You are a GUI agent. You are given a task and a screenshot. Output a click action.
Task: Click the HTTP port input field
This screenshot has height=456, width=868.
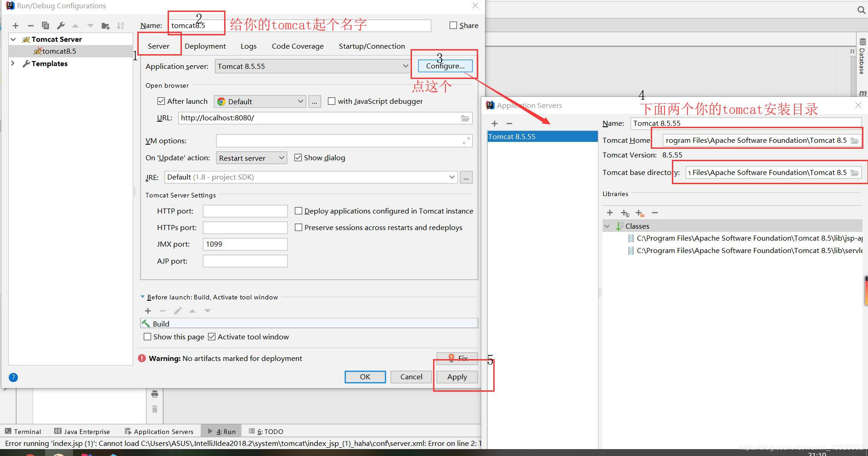click(245, 211)
